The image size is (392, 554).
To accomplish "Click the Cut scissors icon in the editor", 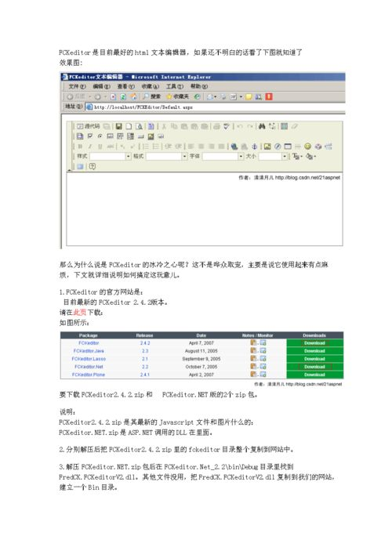I will click(164, 126).
